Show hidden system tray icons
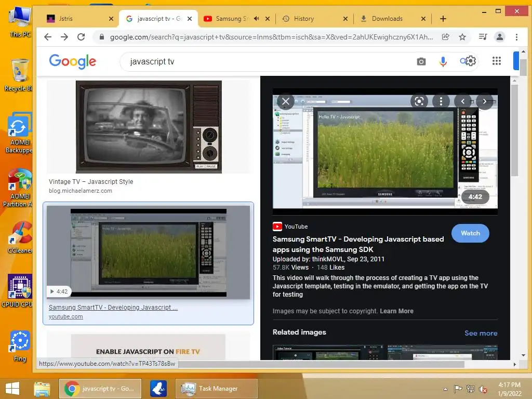 (445, 389)
